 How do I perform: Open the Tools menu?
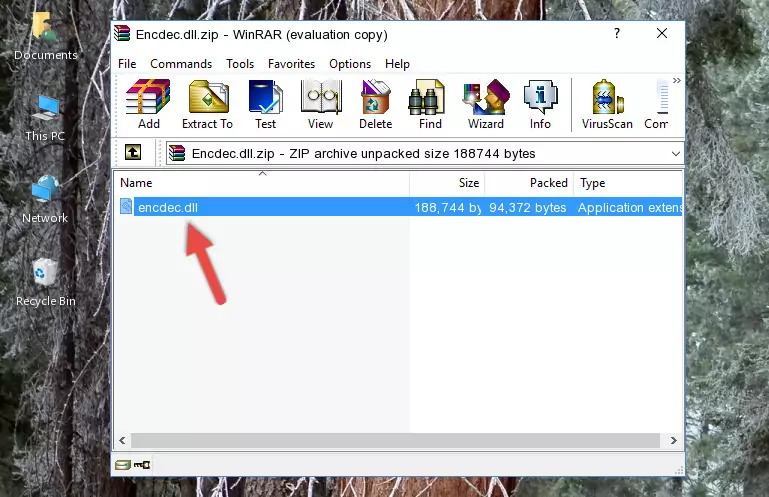pos(240,64)
